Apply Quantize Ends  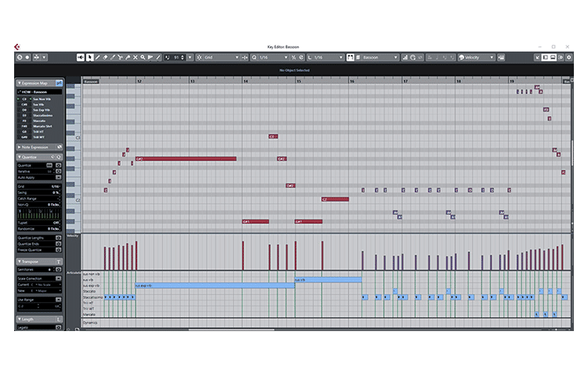(59, 244)
